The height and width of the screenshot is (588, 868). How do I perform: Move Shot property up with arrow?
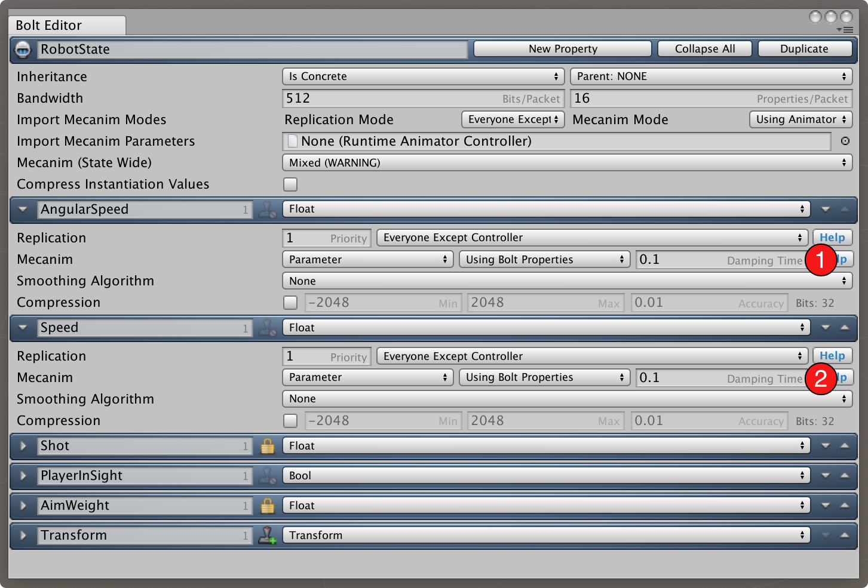pos(845,446)
